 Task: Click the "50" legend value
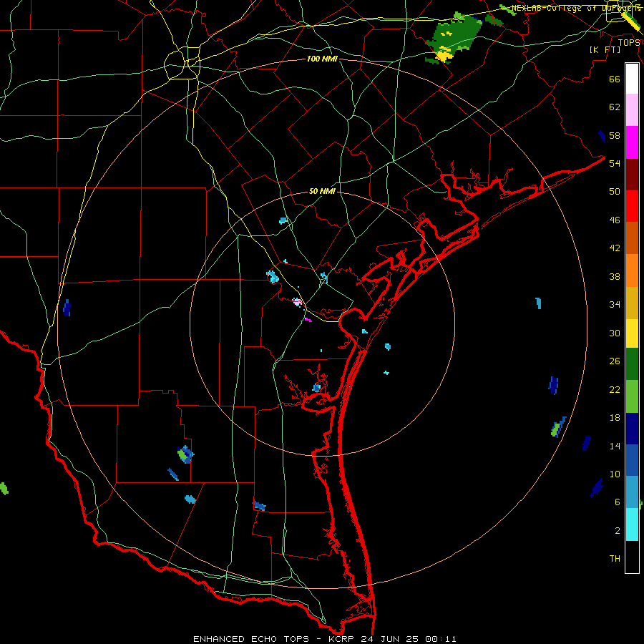[615, 191]
